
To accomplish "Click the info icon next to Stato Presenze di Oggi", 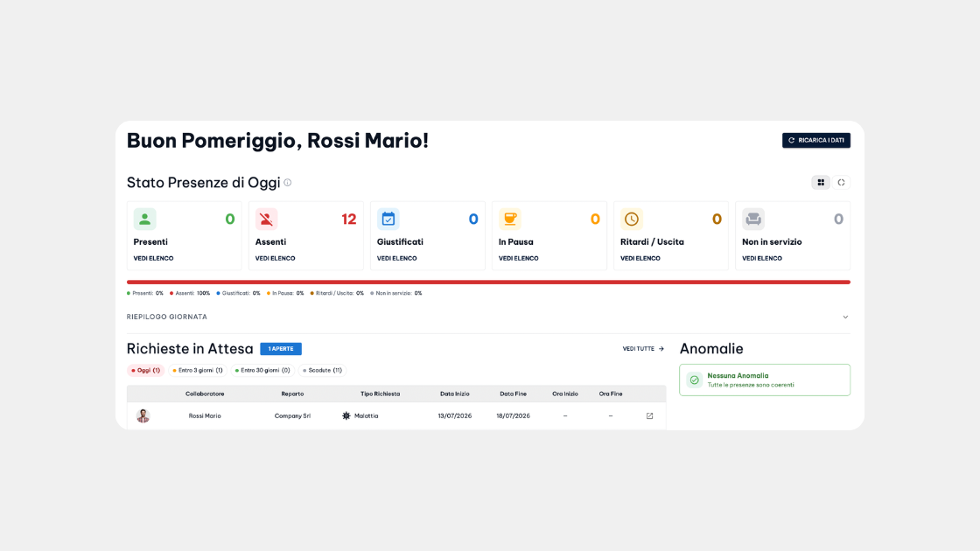I will [x=288, y=183].
